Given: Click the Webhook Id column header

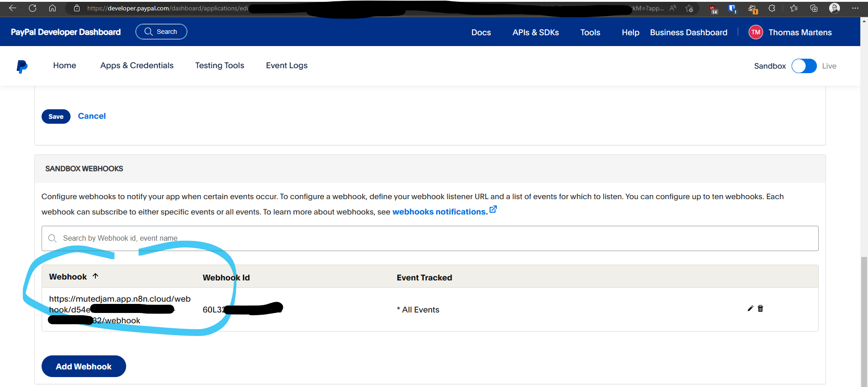Looking at the screenshot, I should [226, 278].
